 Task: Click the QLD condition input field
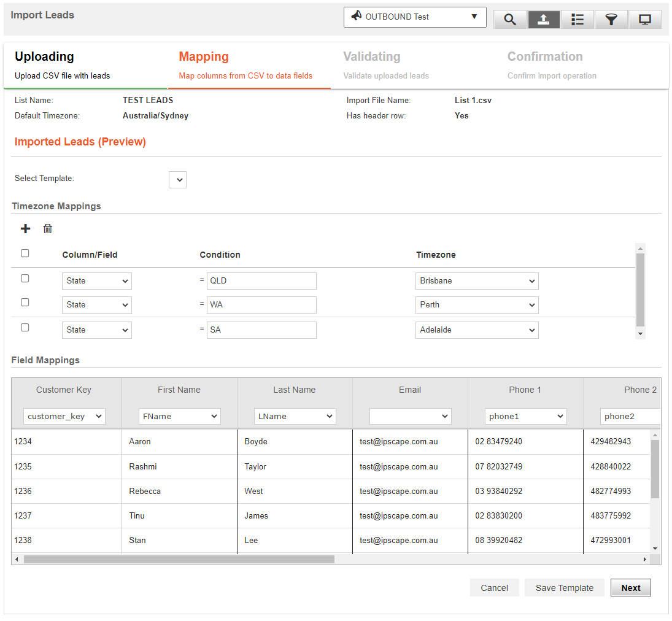click(x=261, y=281)
